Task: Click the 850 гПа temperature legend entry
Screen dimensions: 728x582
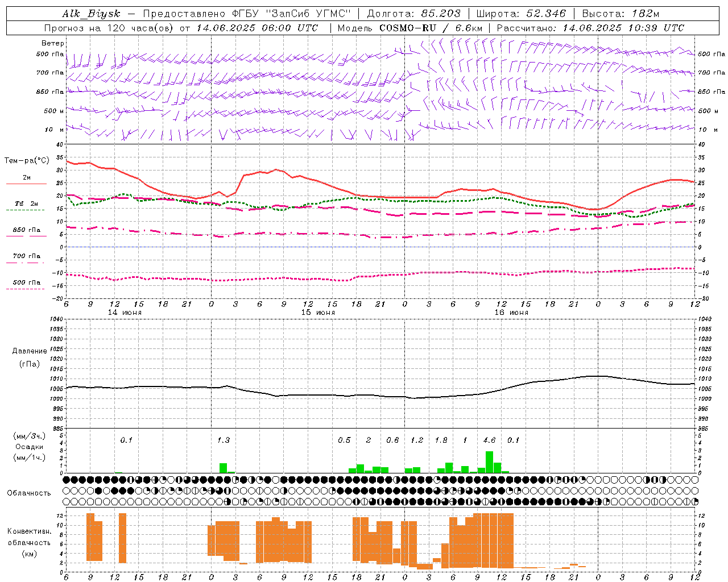Action: (27, 230)
